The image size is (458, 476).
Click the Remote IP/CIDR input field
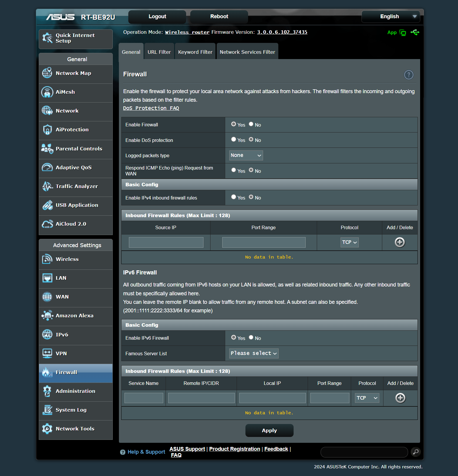point(201,398)
